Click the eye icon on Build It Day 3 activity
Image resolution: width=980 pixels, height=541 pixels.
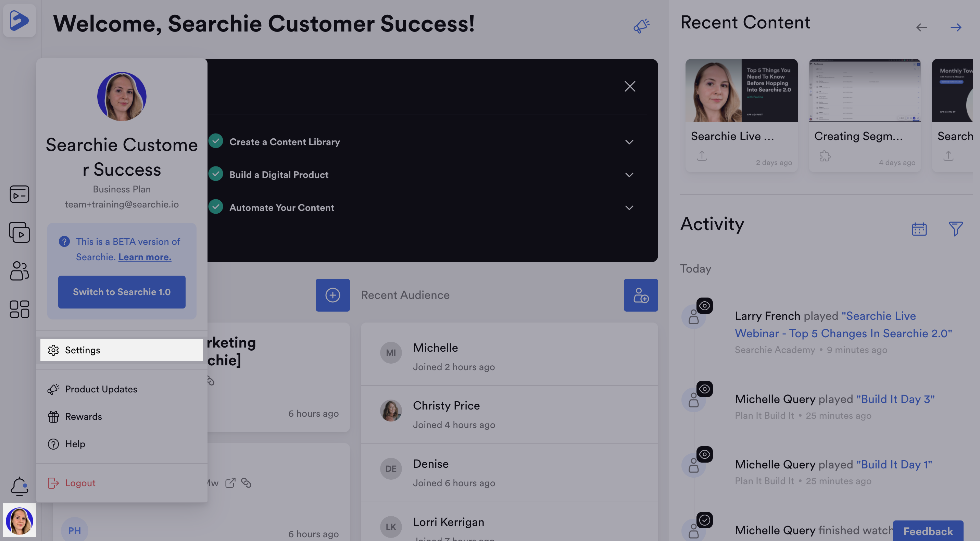point(705,389)
